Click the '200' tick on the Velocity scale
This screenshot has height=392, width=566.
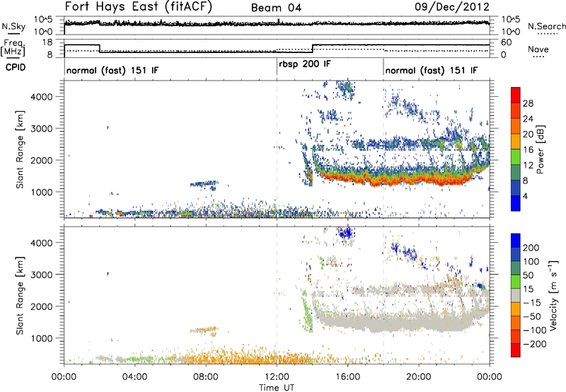pos(531,248)
